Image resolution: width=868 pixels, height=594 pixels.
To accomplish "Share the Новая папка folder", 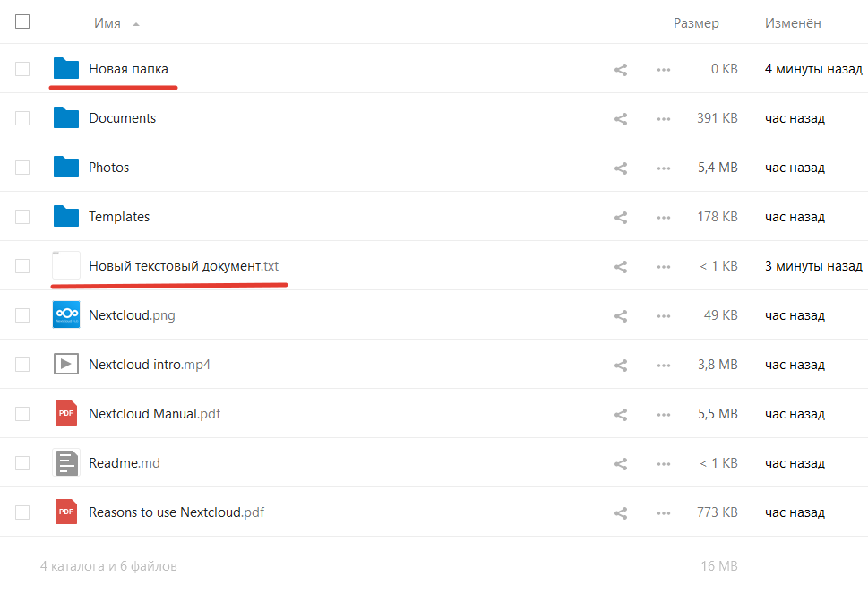I will point(621,70).
